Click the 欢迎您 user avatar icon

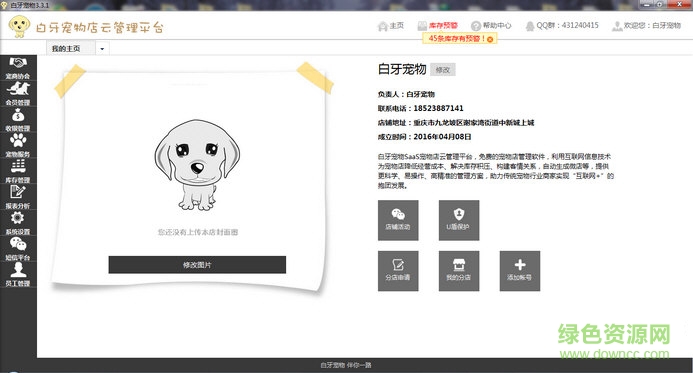coord(617,26)
